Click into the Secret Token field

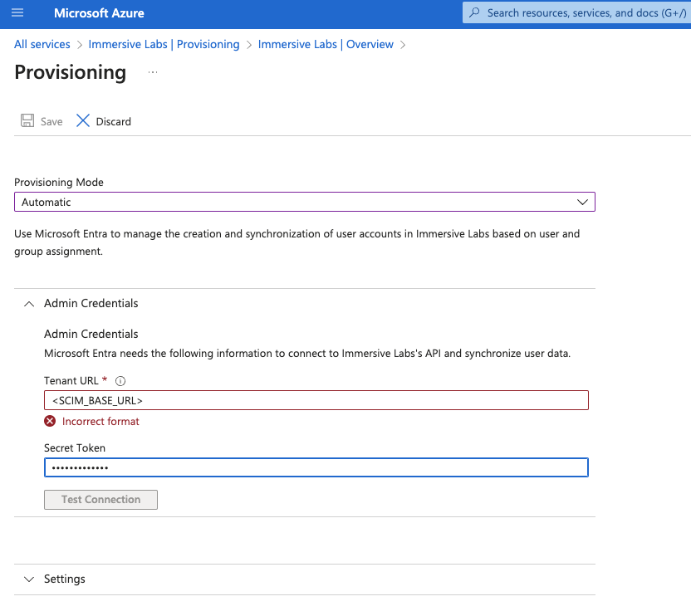(316, 467)
